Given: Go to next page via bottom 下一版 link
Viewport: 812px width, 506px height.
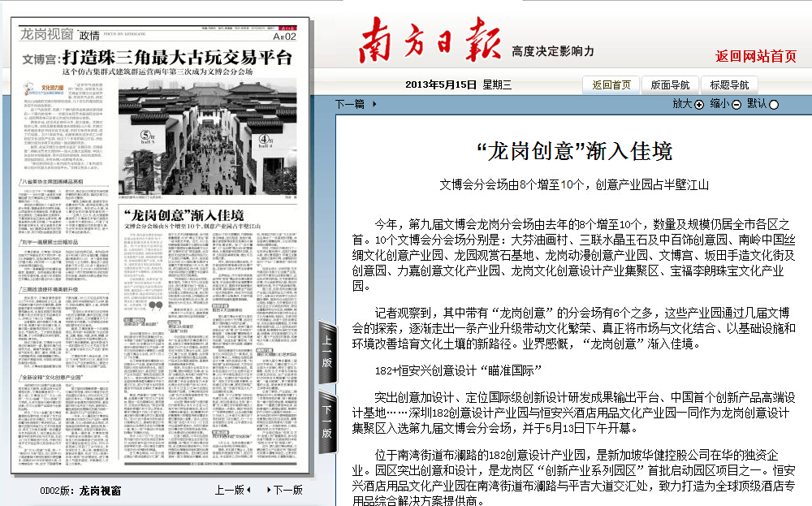Looking at the screenshot, I should tap(285, 490).
